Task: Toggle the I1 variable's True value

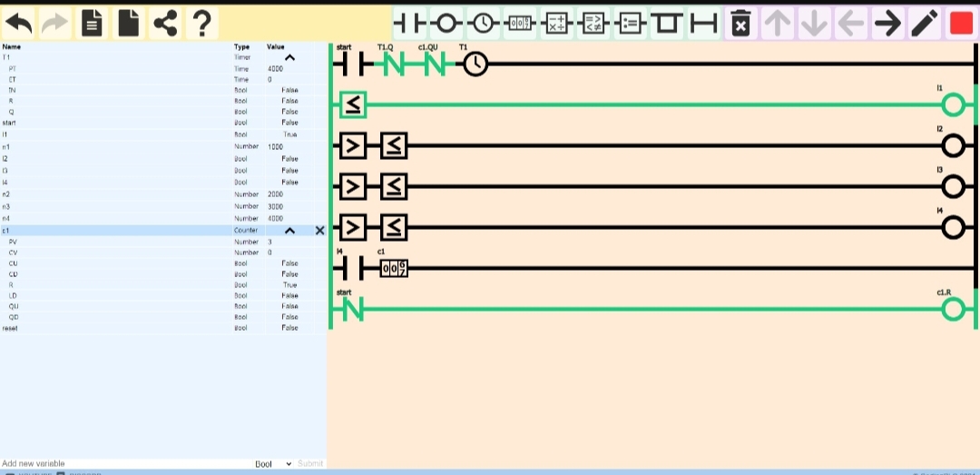Action: [x=289, y=134]
